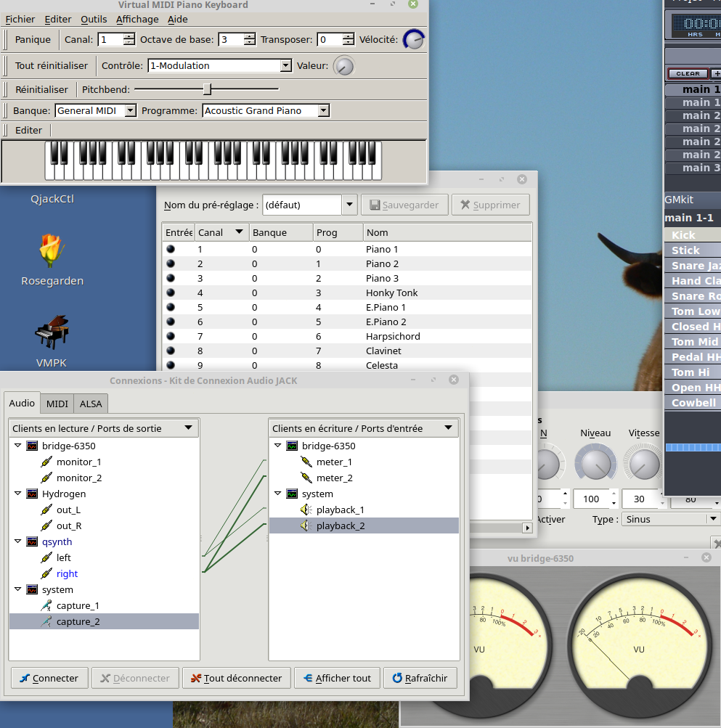Viewport: 721px width, 728px height.
Task: Adjust the Vélocité dial in VMPK
Action: click(x=413, y=39)
